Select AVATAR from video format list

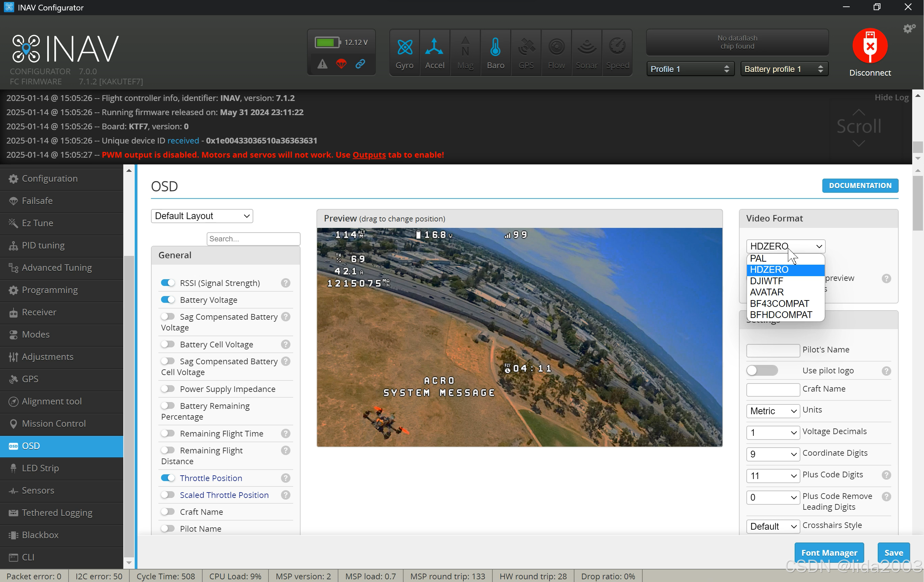click(x=767, y=292)
